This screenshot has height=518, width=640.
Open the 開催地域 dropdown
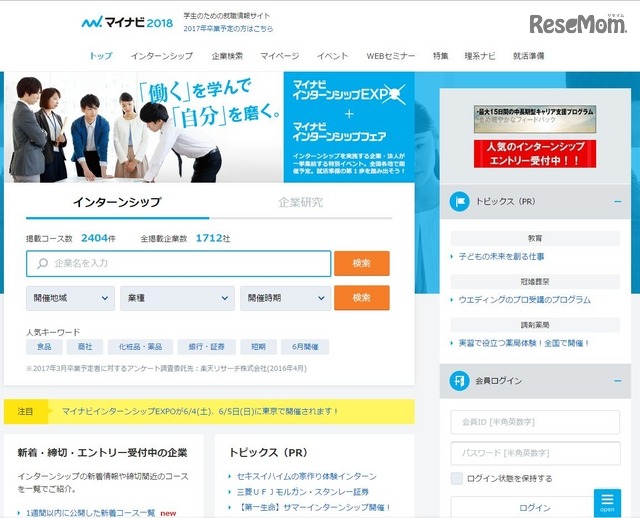point(70,298)
